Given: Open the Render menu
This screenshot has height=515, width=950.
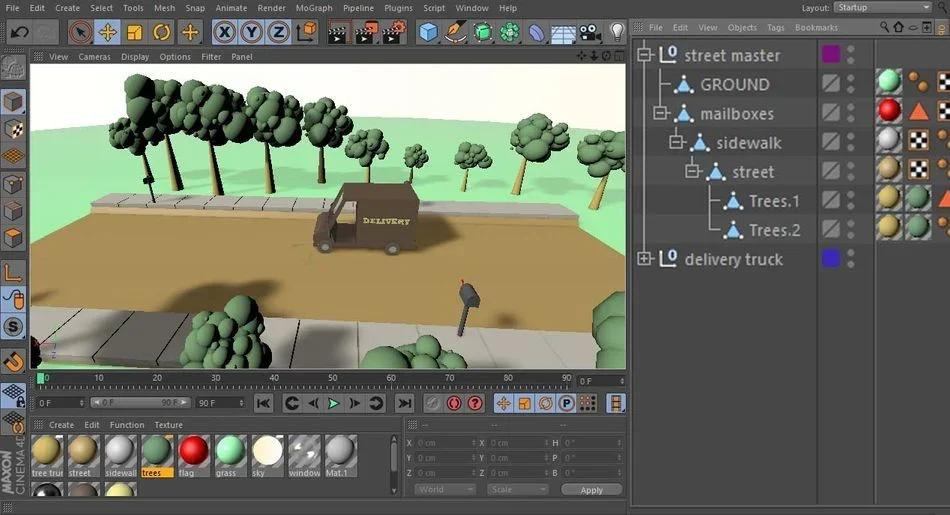Looking at the screenshot, I should tap(271, 8).
